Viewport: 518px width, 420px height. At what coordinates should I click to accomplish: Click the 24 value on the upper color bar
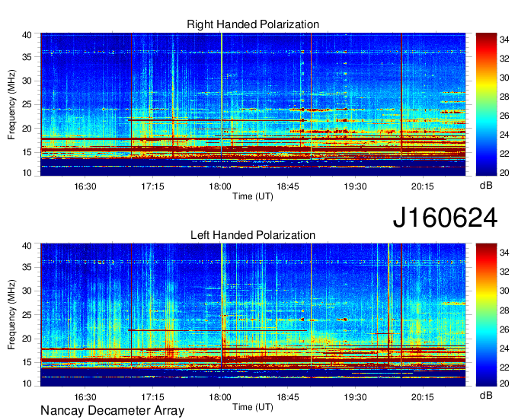click(x=504, y=135)
